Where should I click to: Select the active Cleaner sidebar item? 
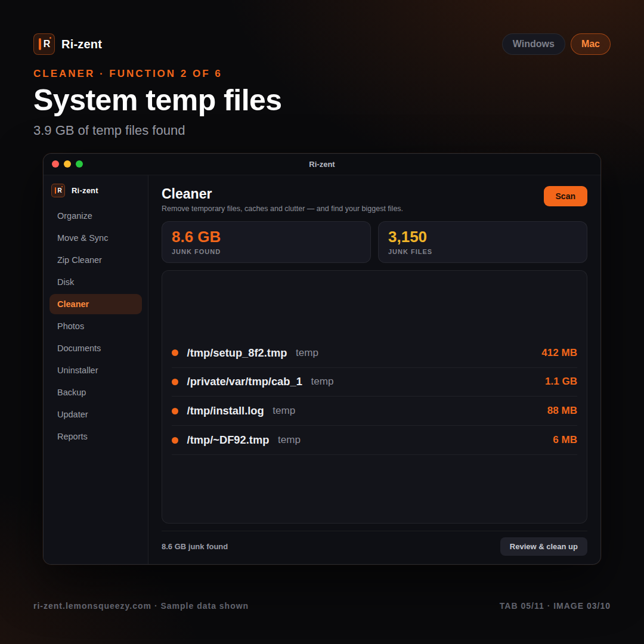pos(95,304)
